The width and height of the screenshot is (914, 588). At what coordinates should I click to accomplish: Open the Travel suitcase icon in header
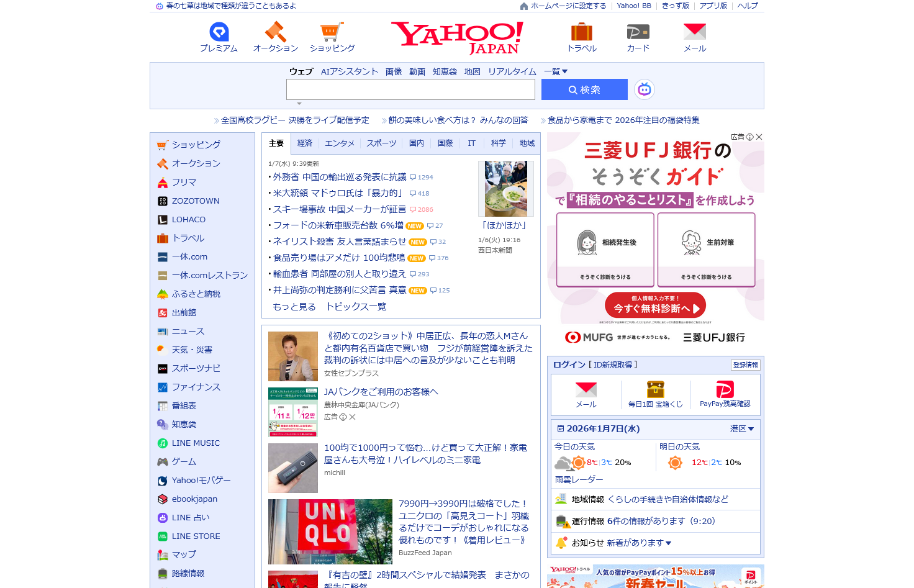click(582, 32)
